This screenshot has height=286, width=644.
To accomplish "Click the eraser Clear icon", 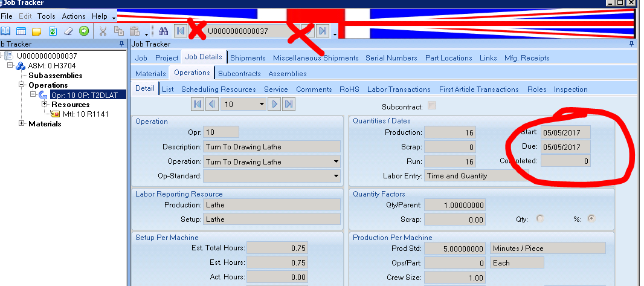I will click(68, 31).
